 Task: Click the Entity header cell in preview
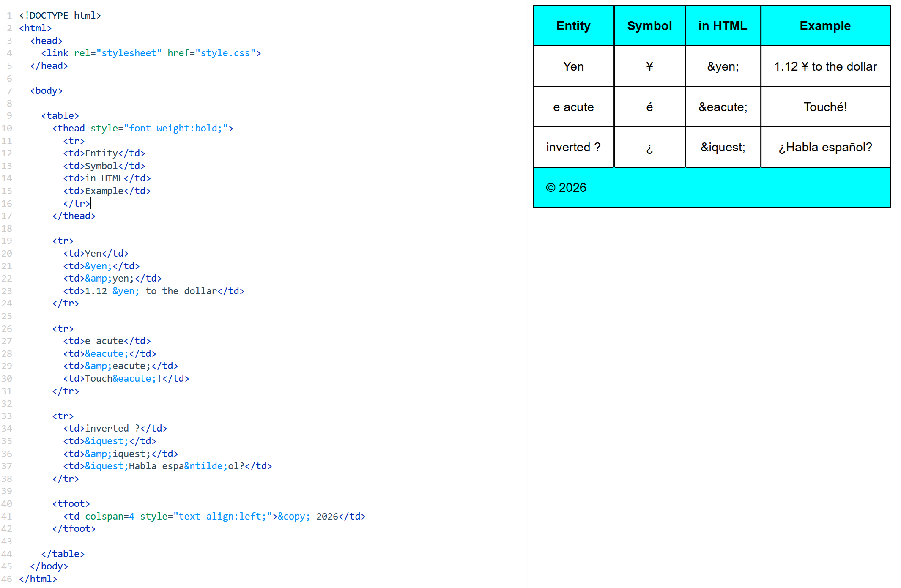(x=573, y=26)
